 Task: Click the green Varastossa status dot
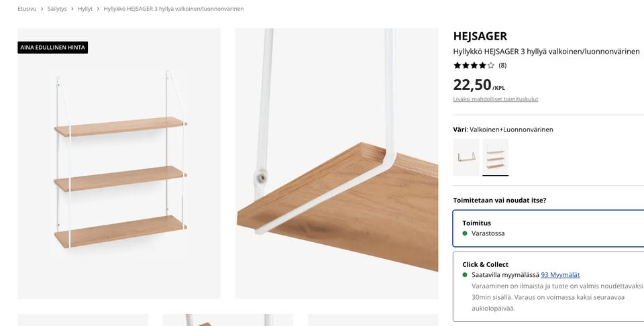tap(465, 233)
